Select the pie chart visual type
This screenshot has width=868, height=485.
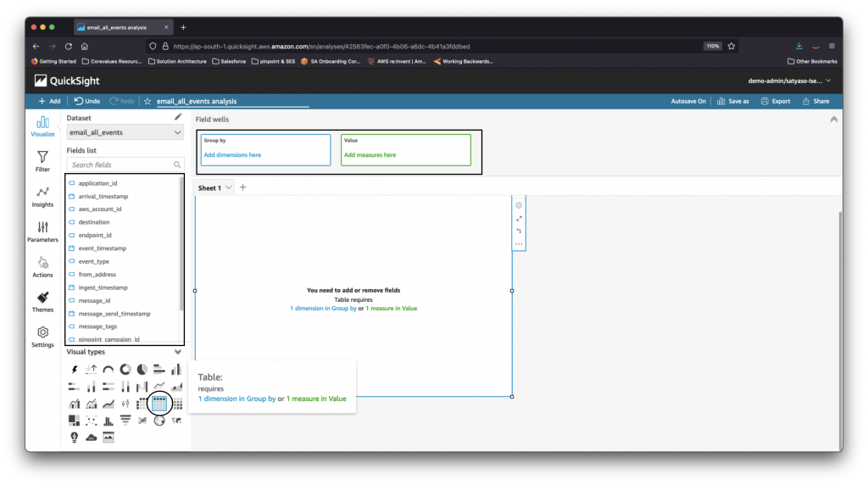click(142, 370)
